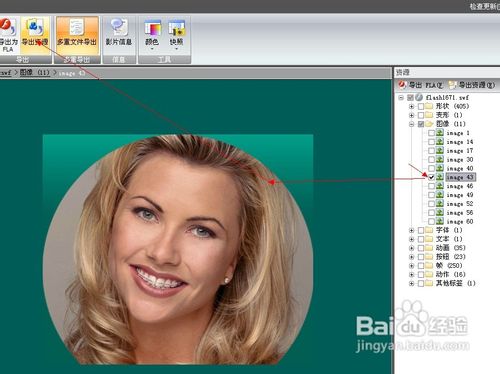Viewport: 500px width, 374px height.
Task: Collapse the 图像 (11) images folder
Action: tap(412, 124)
